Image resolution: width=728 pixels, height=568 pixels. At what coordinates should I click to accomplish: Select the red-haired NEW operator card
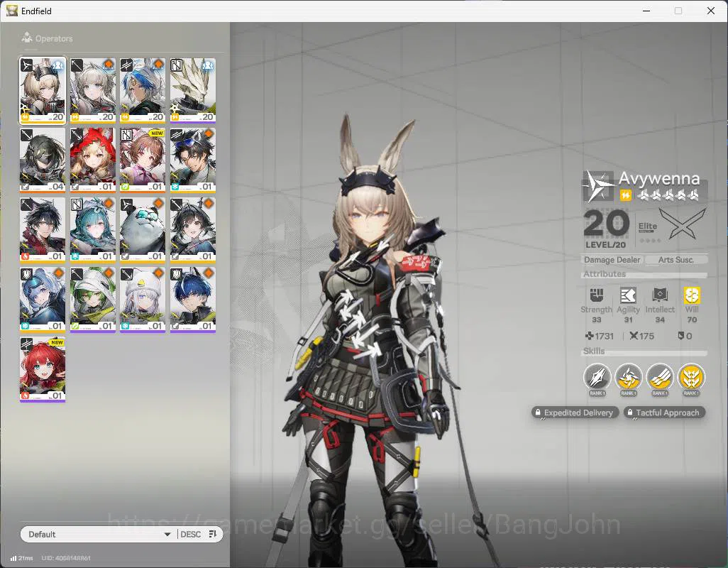click(x=43, y=369)
